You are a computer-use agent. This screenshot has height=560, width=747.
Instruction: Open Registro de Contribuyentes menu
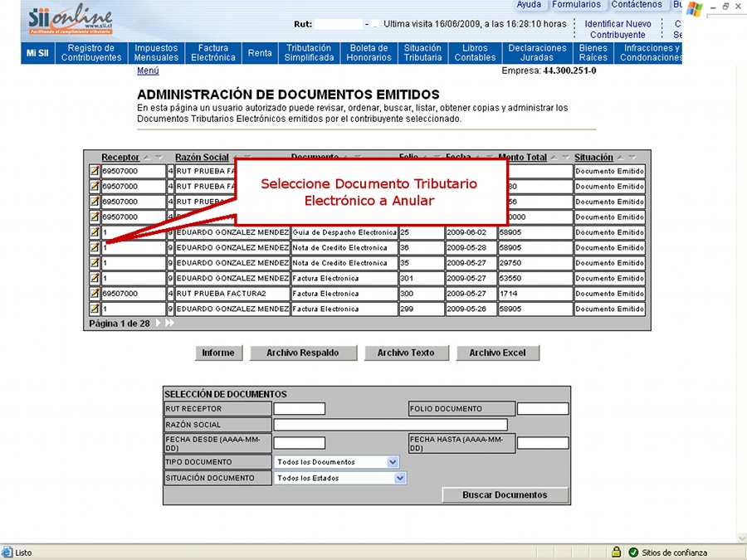click(x=91, y=53)
